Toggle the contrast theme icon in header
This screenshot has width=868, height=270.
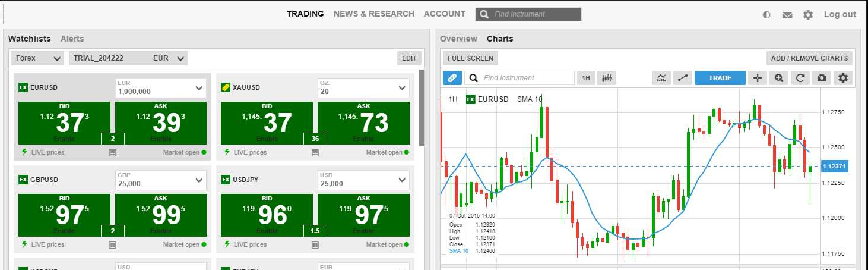coord(766,15)
